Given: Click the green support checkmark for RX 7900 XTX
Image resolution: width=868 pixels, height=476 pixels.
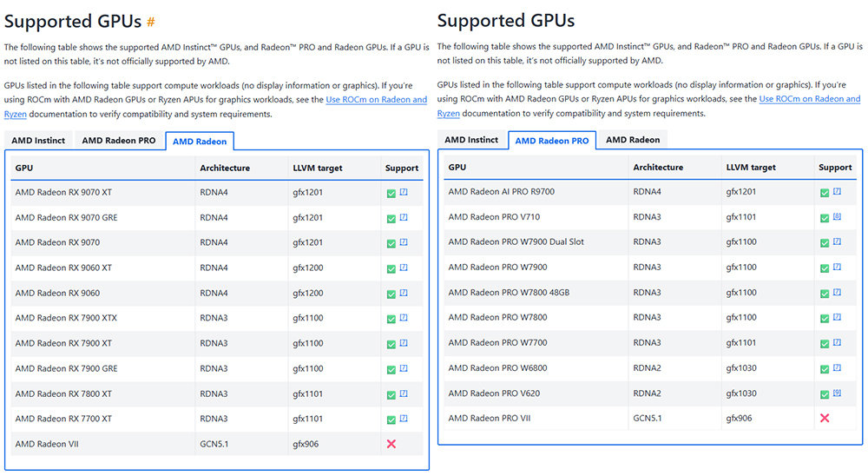Looking at the screenshot, I should pos(391,319).
